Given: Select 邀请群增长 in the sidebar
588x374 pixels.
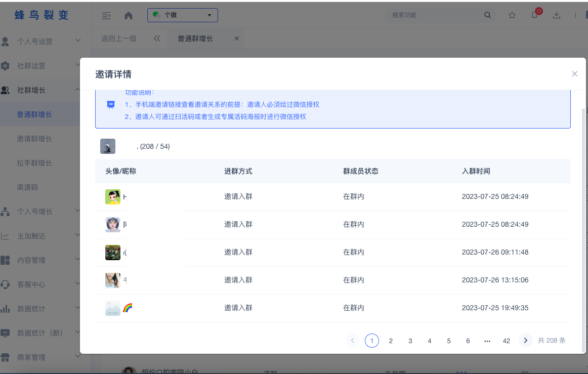Looking at the screenshot, I should click(x=34, y=139).
